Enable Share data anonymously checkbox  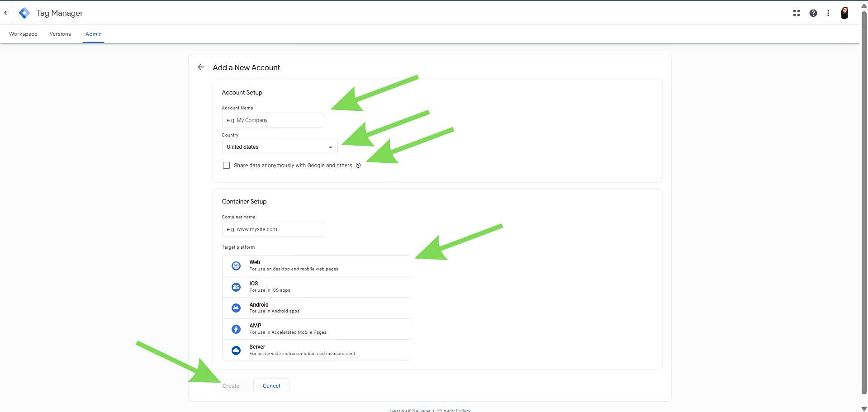[x=226, y=166]
